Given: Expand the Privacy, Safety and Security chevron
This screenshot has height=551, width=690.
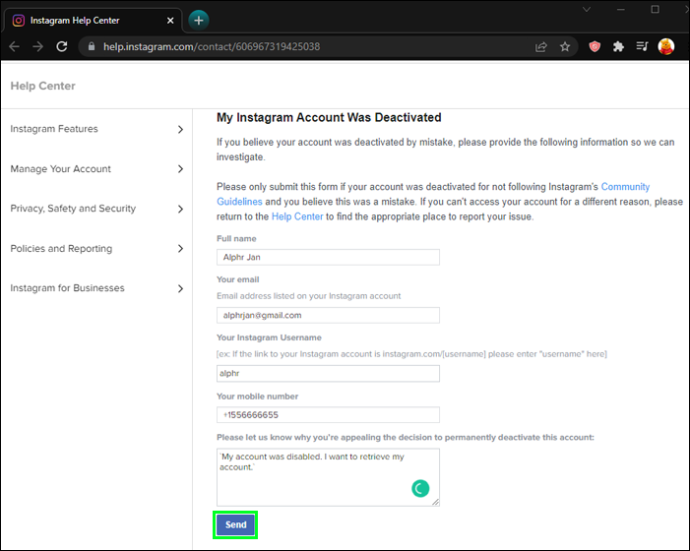Looking at the screenshot, I should tap(180, 209).
